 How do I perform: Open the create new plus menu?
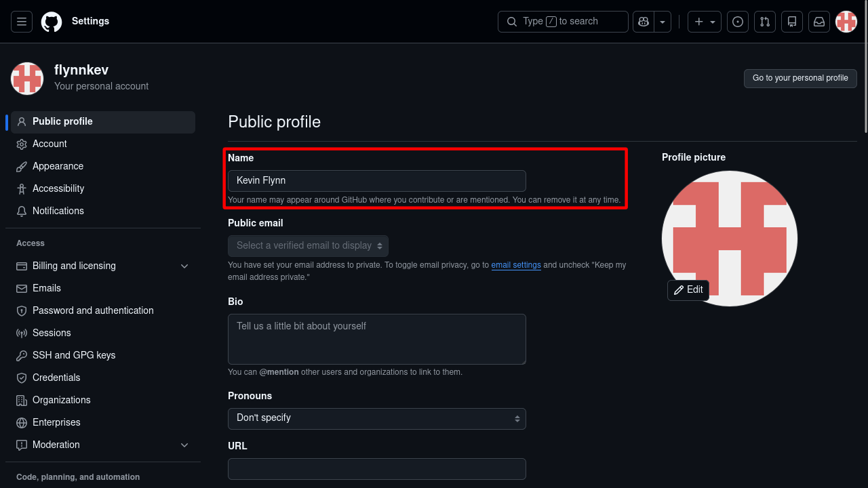coord(705,22)
